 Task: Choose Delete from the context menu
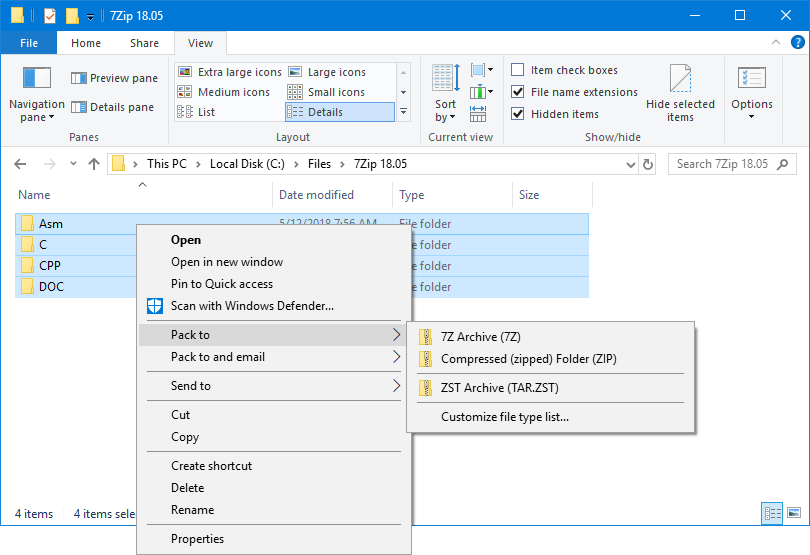click(x=273, y=487)
